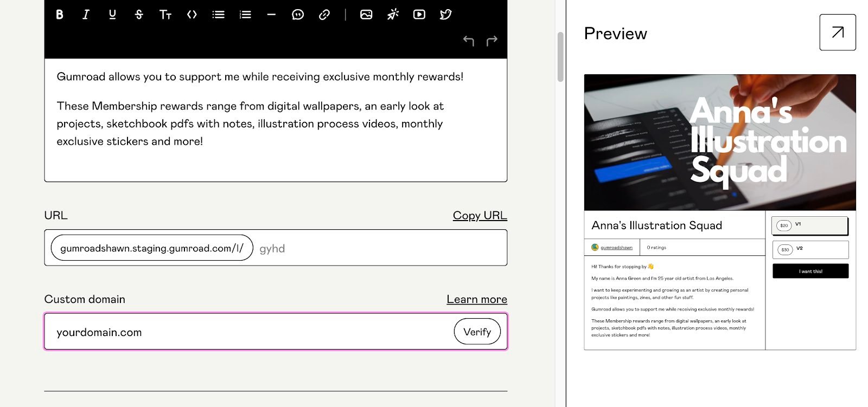Apply italic formatting
The image size is (868, 407).
pos(86,15)
